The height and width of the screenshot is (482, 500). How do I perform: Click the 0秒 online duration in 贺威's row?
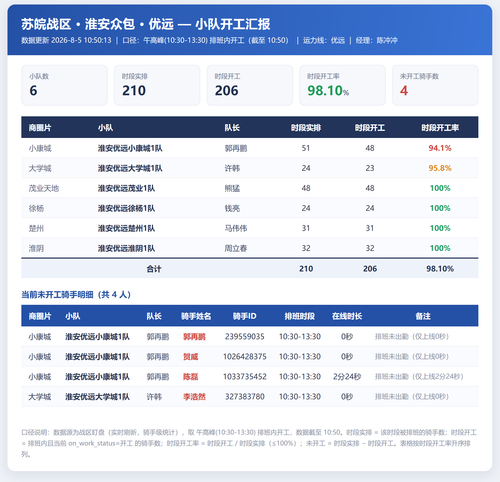[x=347, y=357]
